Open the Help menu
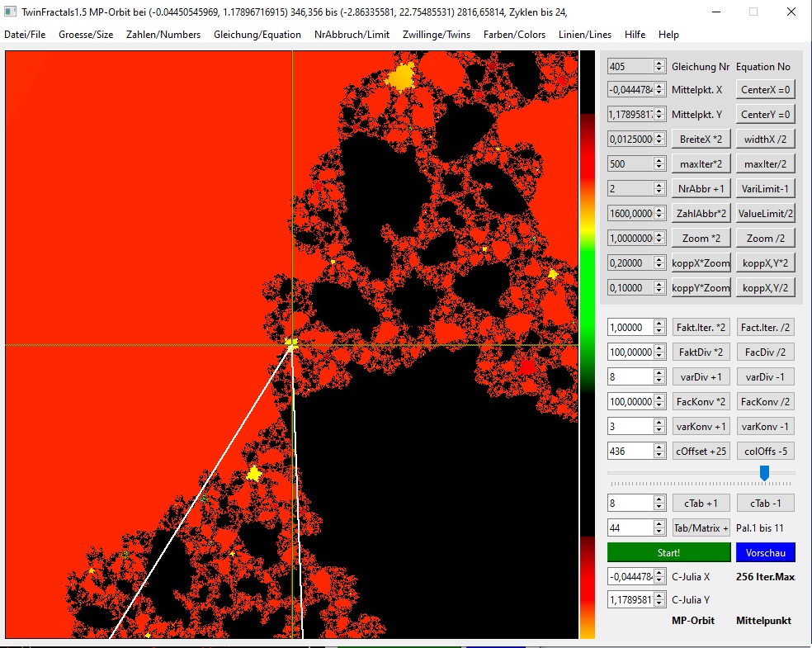Image resolution: width=812 pixels, height=648 pixels. pos(668,35)
